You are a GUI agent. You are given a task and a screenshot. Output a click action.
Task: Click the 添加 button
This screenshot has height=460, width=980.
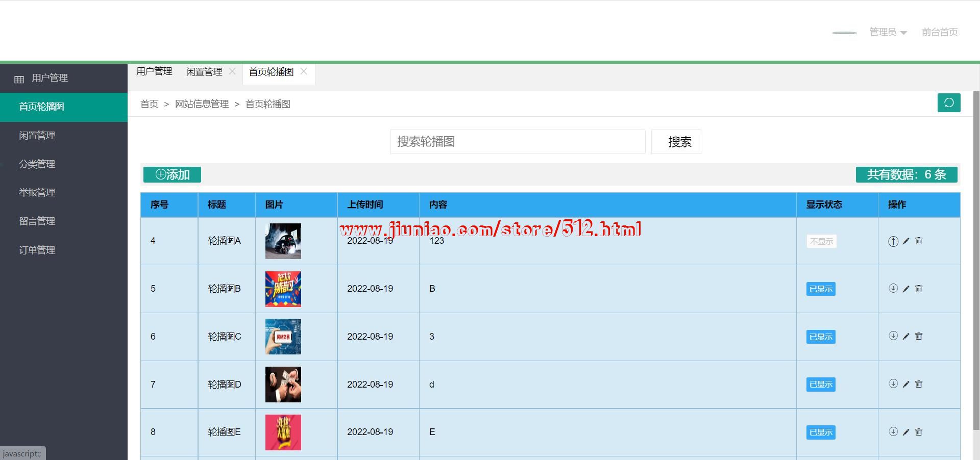tap(172, 174)
